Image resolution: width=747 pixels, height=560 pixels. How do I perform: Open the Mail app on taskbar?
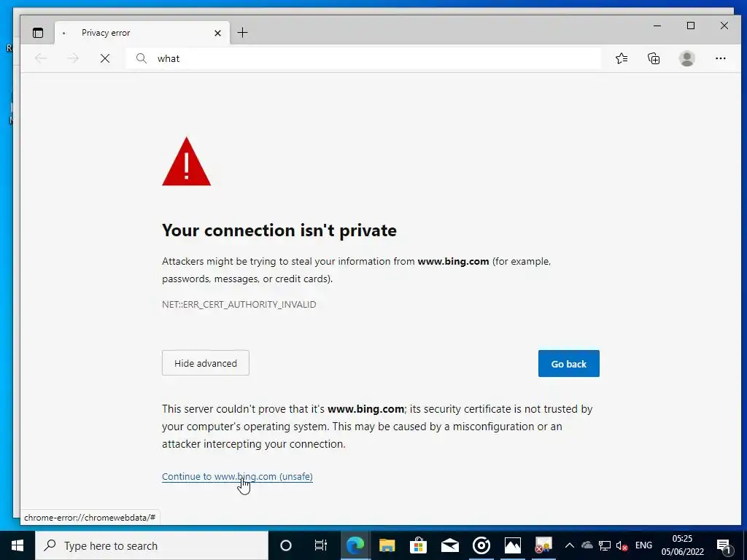coord(449,545)
